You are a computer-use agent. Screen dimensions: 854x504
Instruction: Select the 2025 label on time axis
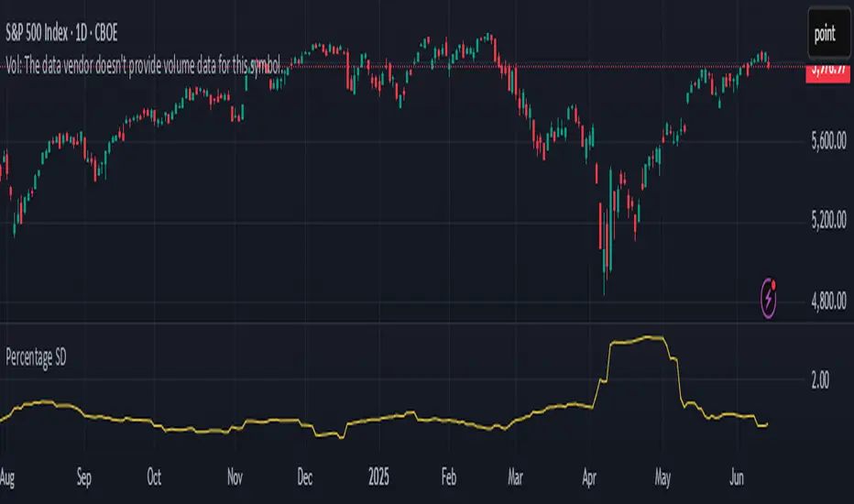coord(378,477)
